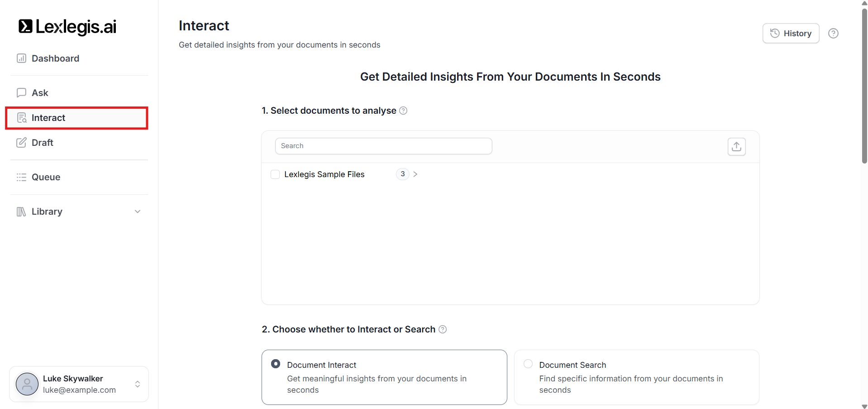Click the Dashboard chart icon in sidebar
The width and height of the screenshot is (868, 409).
21,58
